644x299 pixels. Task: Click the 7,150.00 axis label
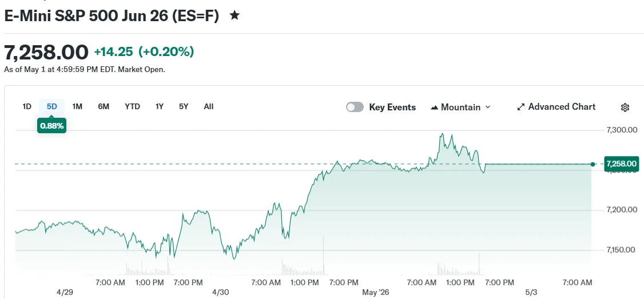point(622,250)
